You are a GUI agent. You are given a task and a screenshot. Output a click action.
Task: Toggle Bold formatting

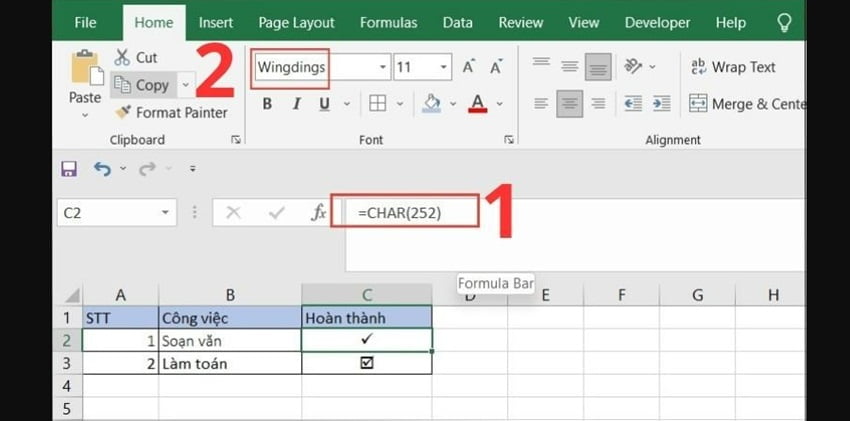point(267,103)
